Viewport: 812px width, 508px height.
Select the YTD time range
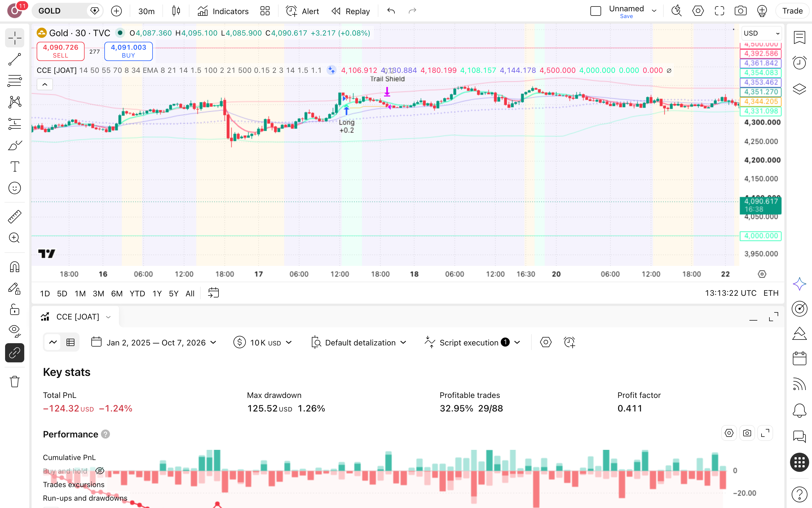(137, 293)
